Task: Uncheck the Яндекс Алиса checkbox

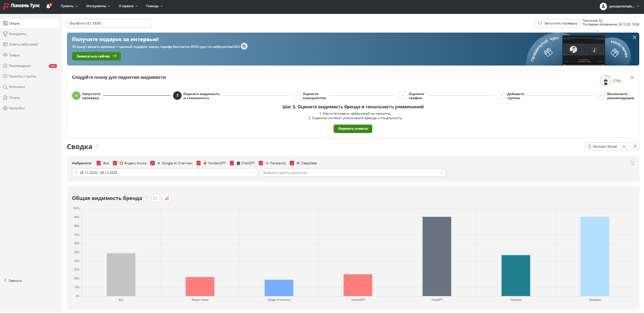Action: [115, 163]
